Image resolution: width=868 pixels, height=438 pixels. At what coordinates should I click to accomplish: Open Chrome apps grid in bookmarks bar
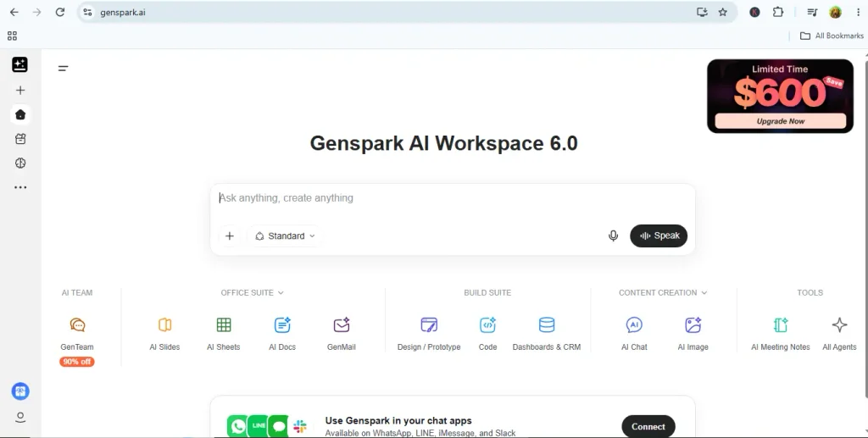pyautogui.click(x=12, y=36)
